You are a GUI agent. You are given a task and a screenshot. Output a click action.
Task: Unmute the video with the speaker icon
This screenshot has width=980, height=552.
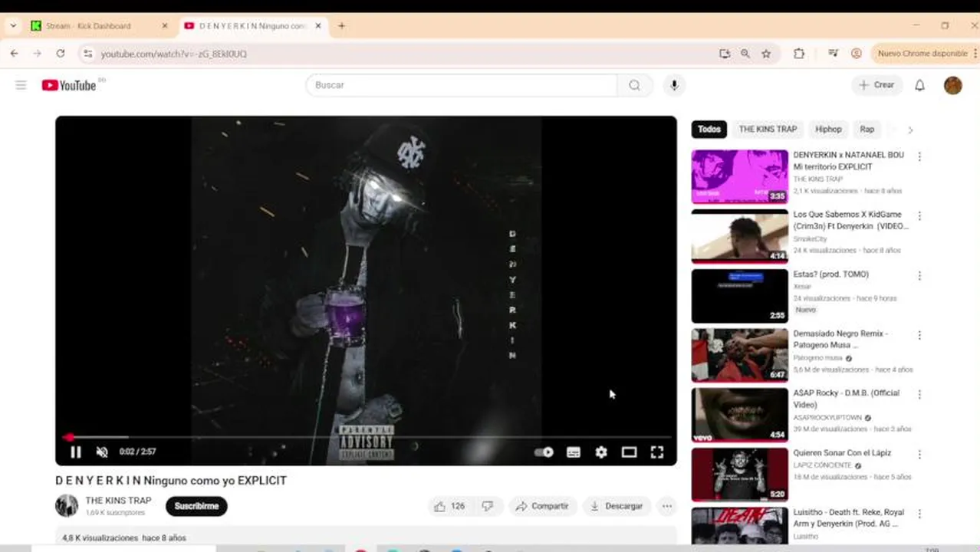102,452
